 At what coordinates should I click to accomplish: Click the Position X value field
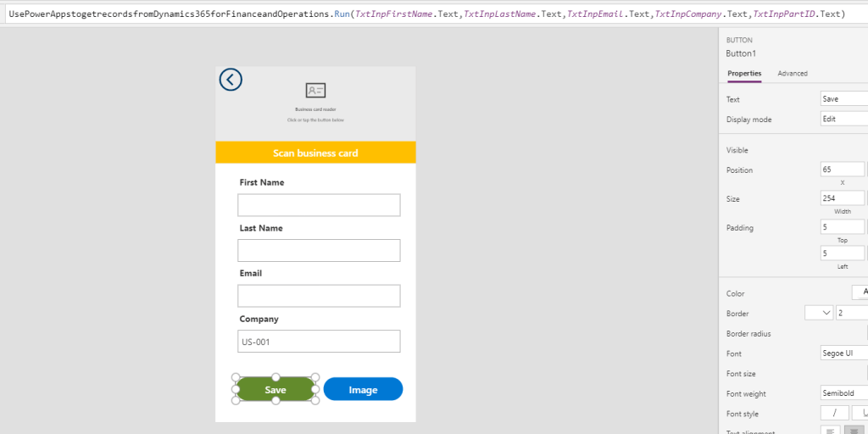[842, 170]
